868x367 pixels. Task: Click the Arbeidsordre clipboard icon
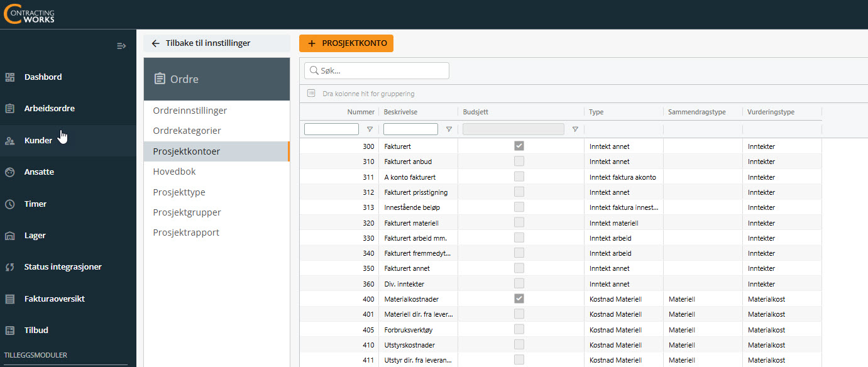10,109
